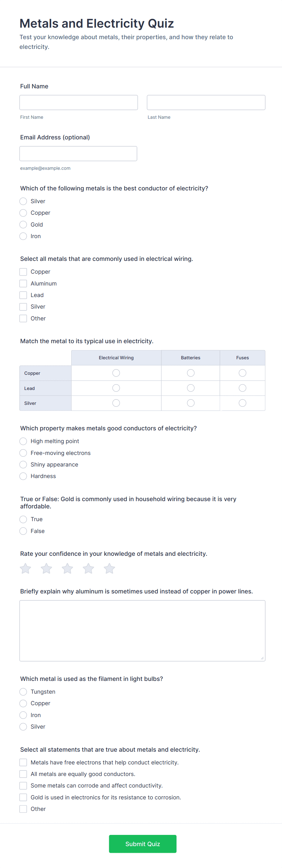The height and width of the screenshot is (868, 282).
Task: Click the Email Address input field
Action: click(x=79, y=154)
